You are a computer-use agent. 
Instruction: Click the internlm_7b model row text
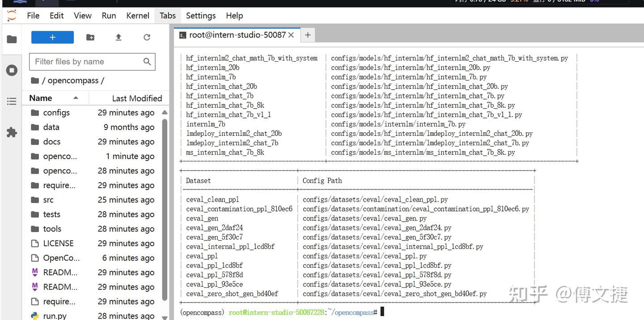tap(206, 124)
